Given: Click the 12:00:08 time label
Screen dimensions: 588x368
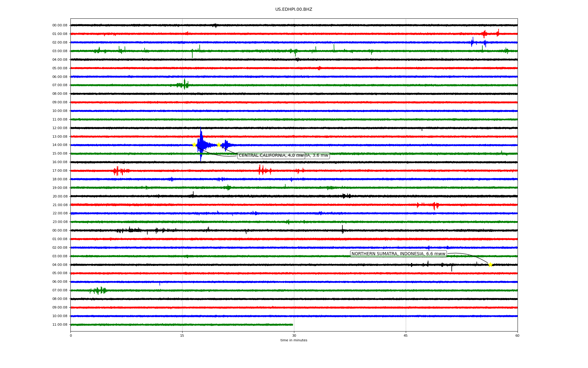Looking at the screenshot, I should click(60, 128).
